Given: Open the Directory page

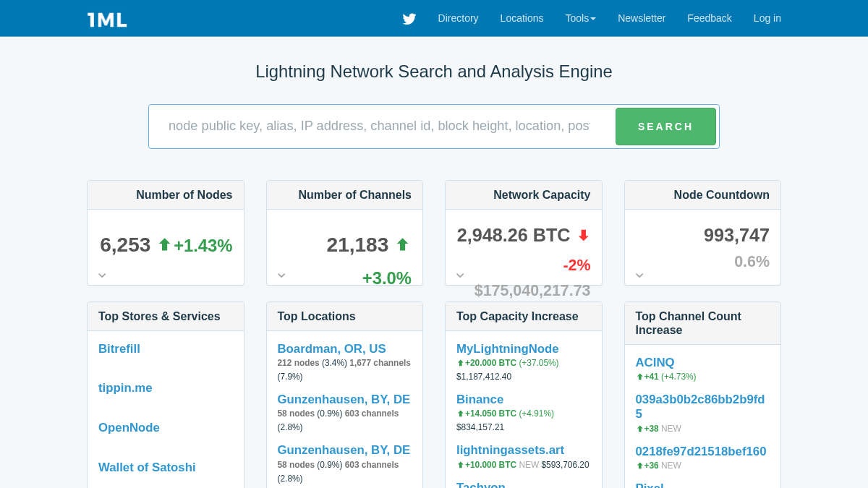Looking at the screenshot, I should [x=458, y=18].
